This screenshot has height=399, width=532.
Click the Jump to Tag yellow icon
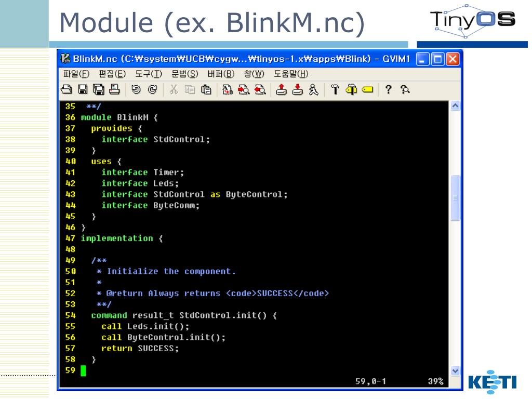click(x=367, y=89)
